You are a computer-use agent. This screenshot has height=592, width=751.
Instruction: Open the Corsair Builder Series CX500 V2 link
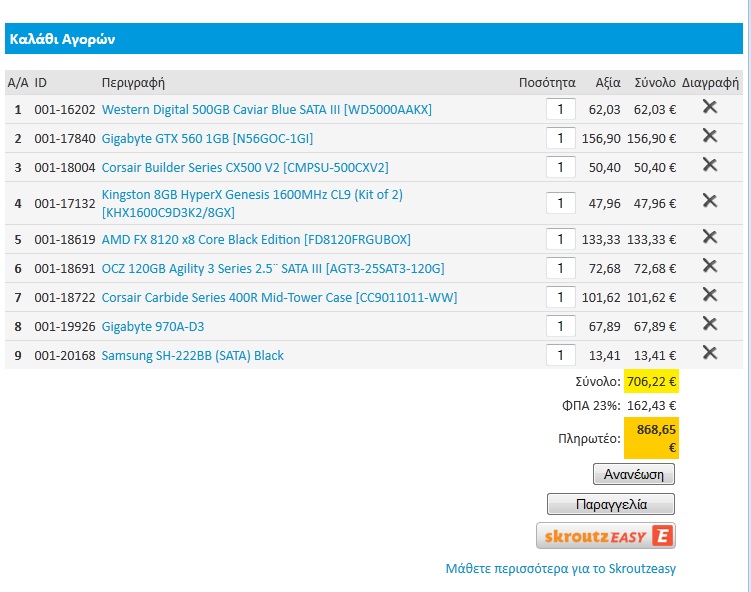(245, 168)
